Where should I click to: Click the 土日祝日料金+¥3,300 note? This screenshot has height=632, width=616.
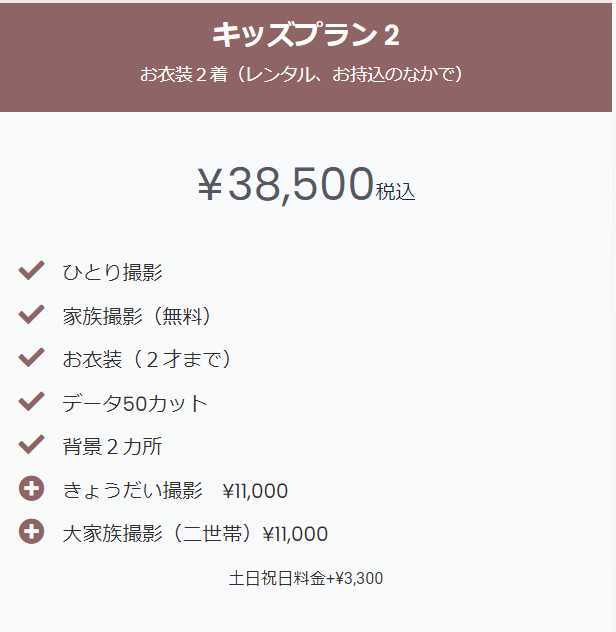click(306, 578)
